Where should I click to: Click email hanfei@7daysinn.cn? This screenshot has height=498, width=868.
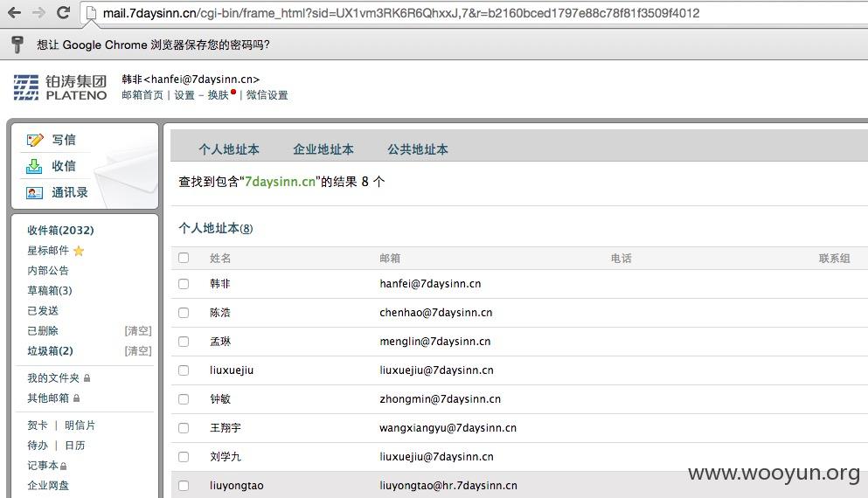430,284
